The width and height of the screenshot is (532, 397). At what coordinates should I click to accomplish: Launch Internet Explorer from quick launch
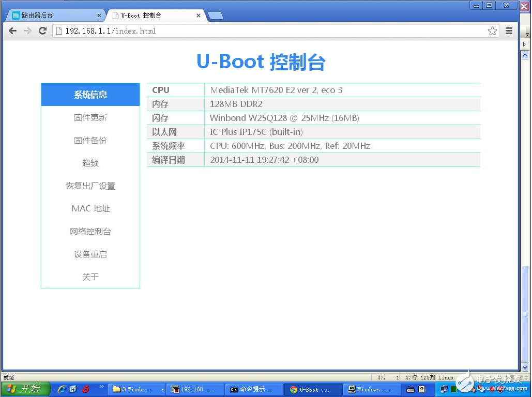(x=62, y=389)
